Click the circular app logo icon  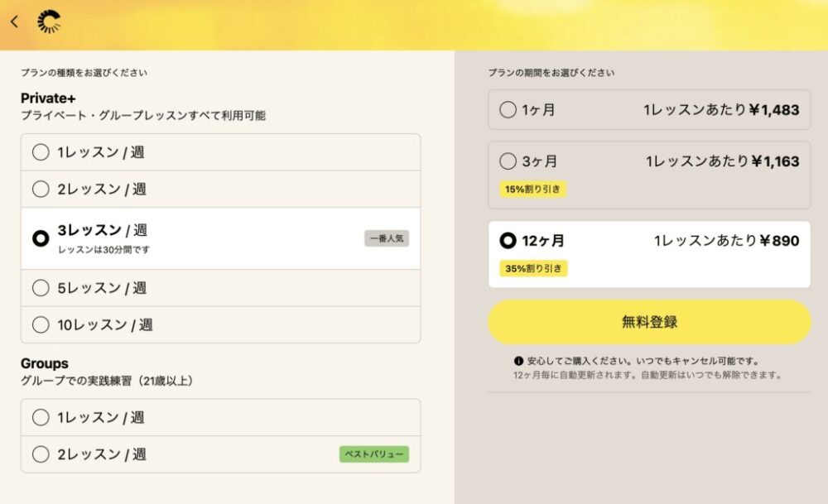pos(50,22)
